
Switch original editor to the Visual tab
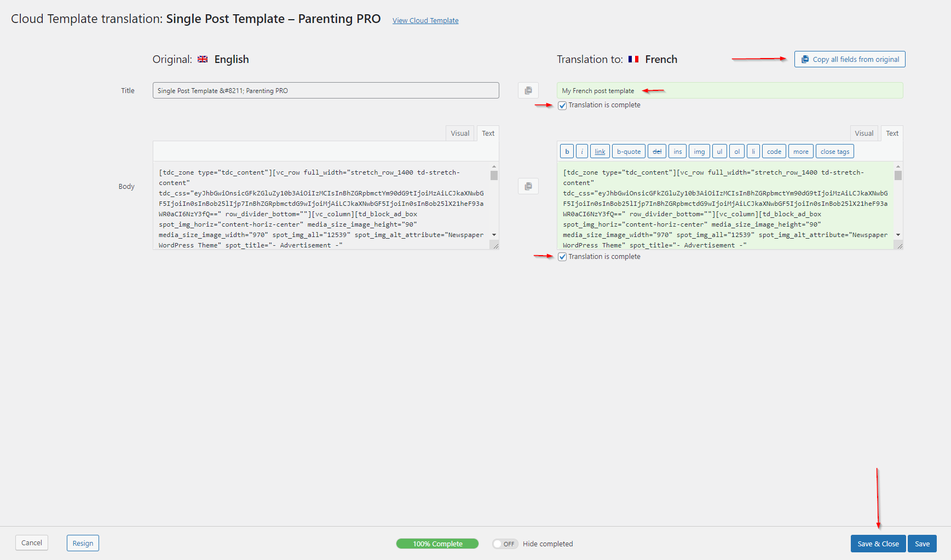(x=460, y=133)
